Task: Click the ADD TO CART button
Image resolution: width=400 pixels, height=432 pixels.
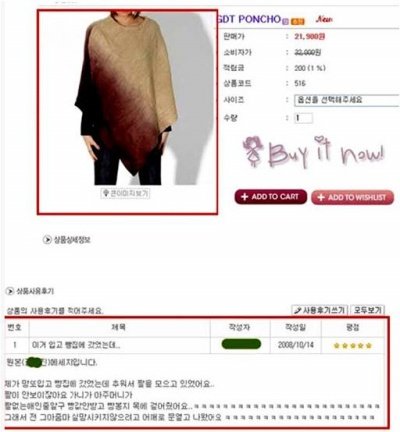Action: (x=271, y=197)
